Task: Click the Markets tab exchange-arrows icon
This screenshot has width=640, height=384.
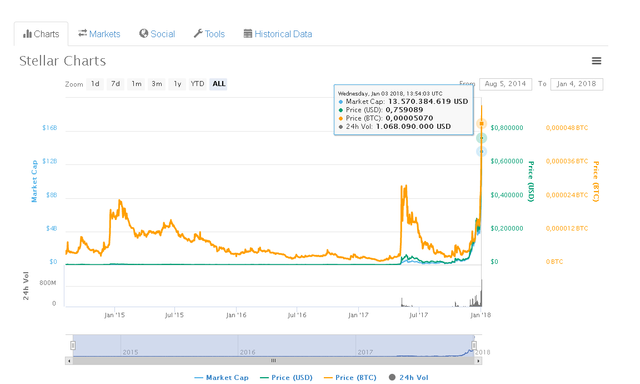Action: coord(82,33)
